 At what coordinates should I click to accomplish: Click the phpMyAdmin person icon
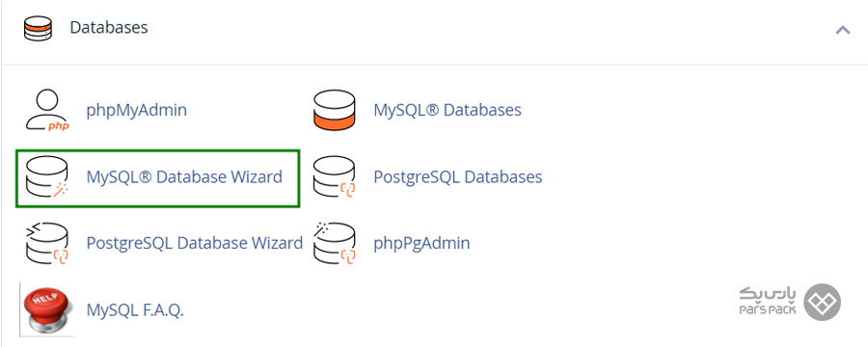coord(47,111)
